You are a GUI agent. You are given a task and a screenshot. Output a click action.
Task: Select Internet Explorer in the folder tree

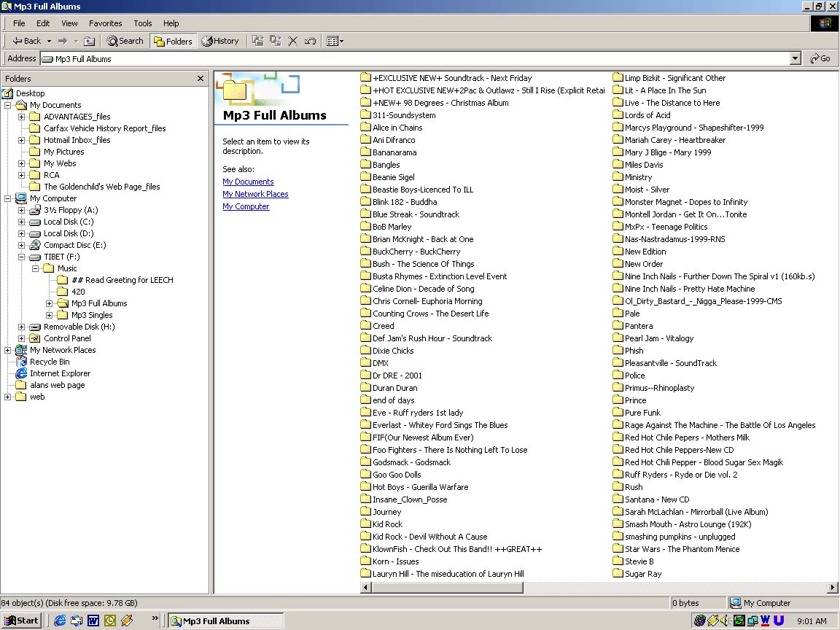point(60,373)
